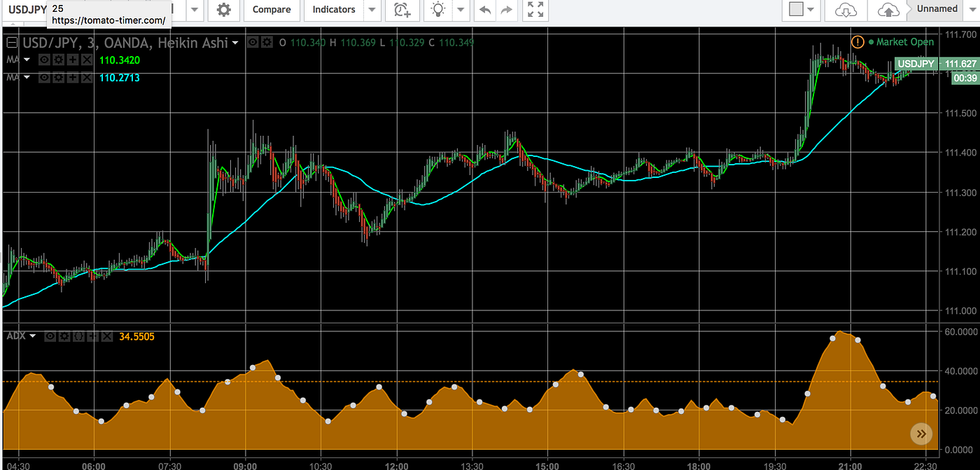Image resolution: width=980 pixels, height=470 pixels.
Task: Save chart using cloud upload icon
Action: (x=888, y=10)
